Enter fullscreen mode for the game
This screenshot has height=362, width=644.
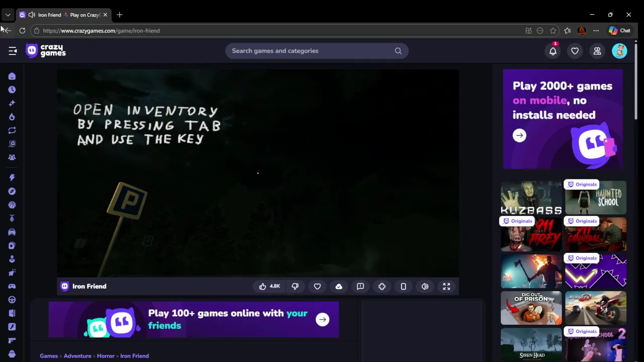click(446, 286)
